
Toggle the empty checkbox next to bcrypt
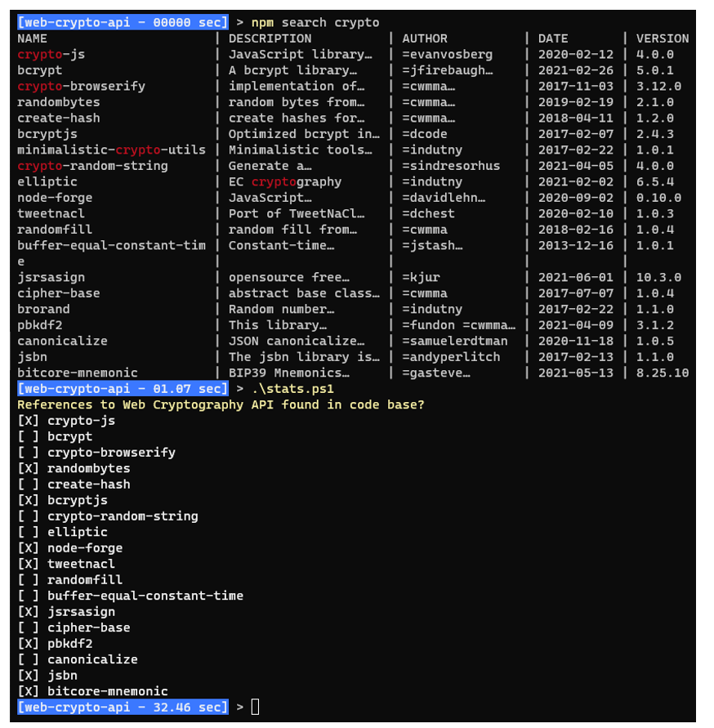coord(29,436)
